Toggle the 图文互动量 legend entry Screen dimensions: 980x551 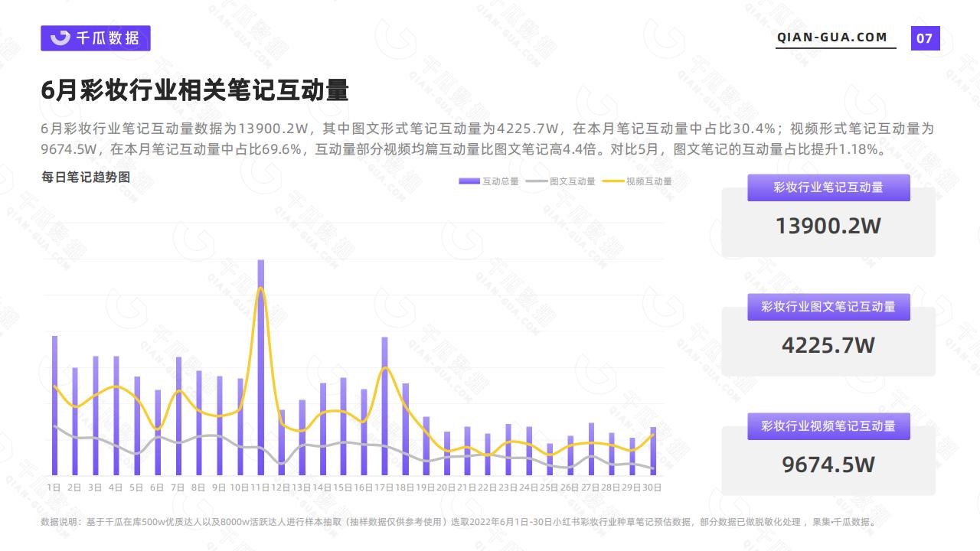[x=561, y=181]
